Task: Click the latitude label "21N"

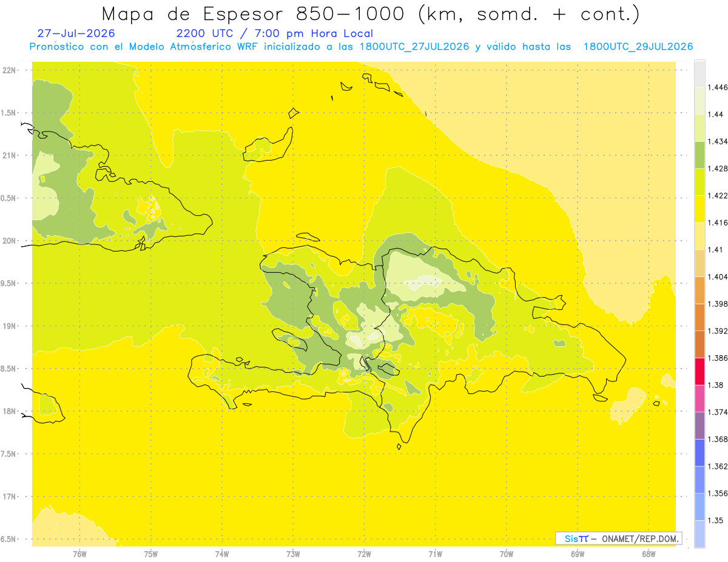Action: (10, 155)
